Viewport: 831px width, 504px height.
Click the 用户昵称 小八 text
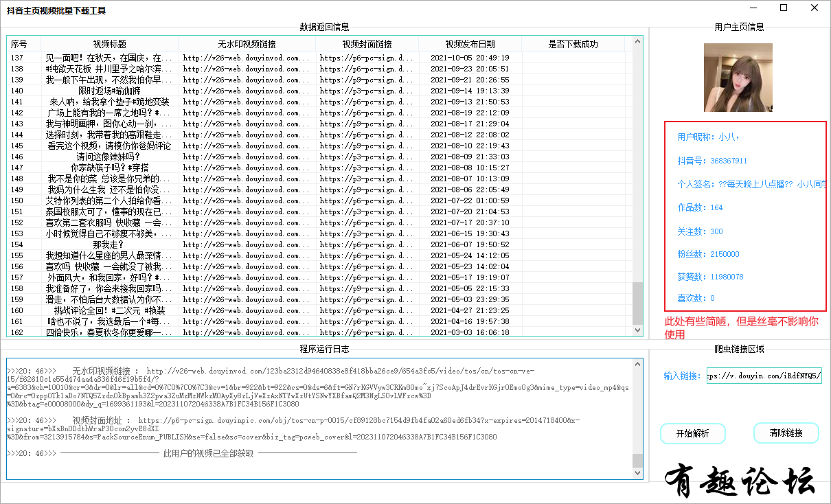point(709,137)
